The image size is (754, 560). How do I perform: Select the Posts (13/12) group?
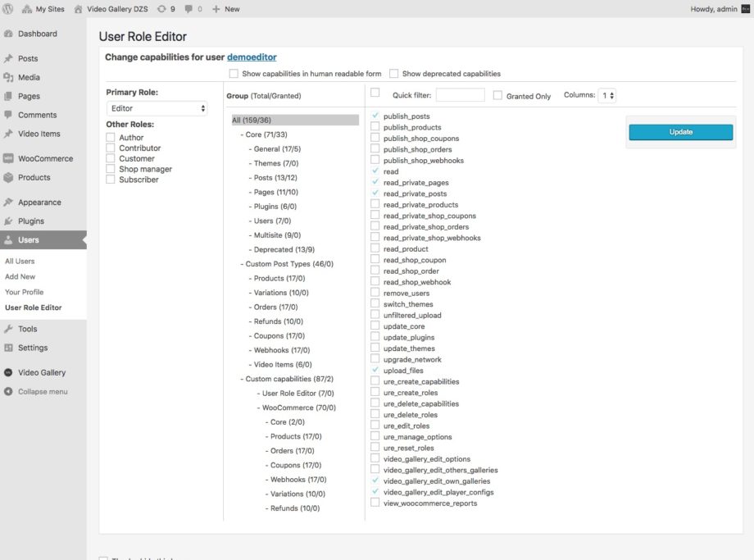275,178
